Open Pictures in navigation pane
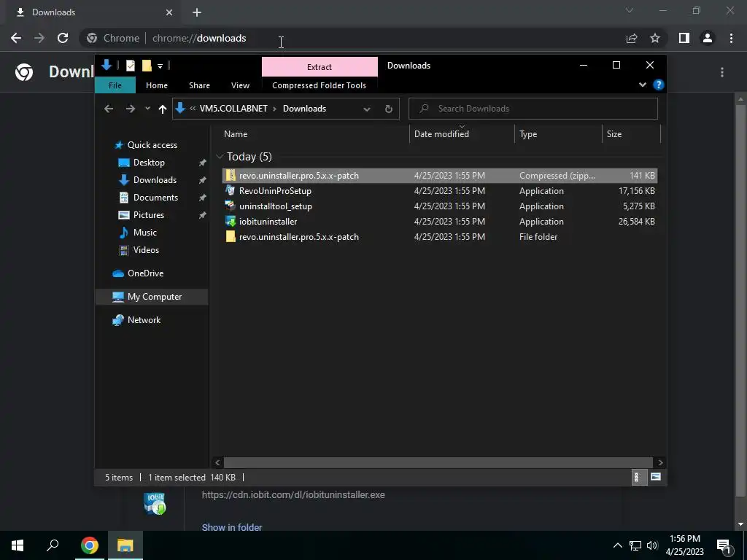The width and height of the screenshot is (747, 560). click(149, 215)
